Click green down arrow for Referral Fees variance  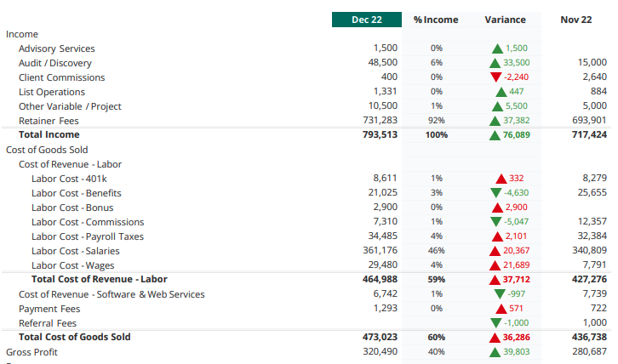coord(496,324)
